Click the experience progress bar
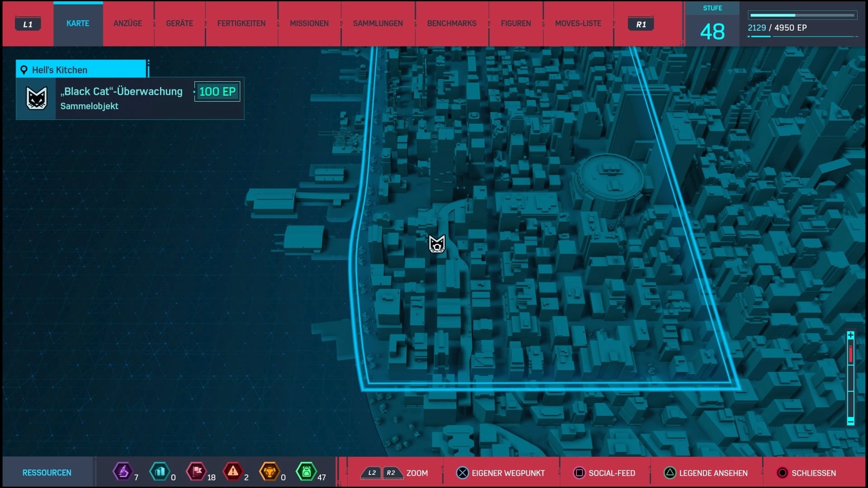The height and width of the screenshot is (488, 868). coord(802,15)
